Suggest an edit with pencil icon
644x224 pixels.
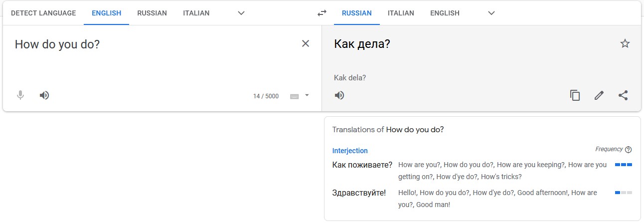(599, 95)
